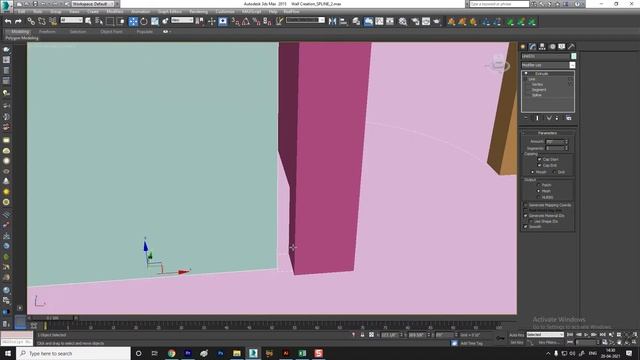
Task: Select the Line entry in modifier stack
Action: (532, 79)
